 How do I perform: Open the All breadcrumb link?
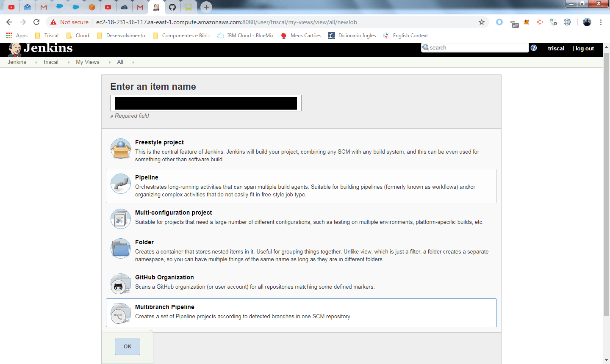coord(120,62)
